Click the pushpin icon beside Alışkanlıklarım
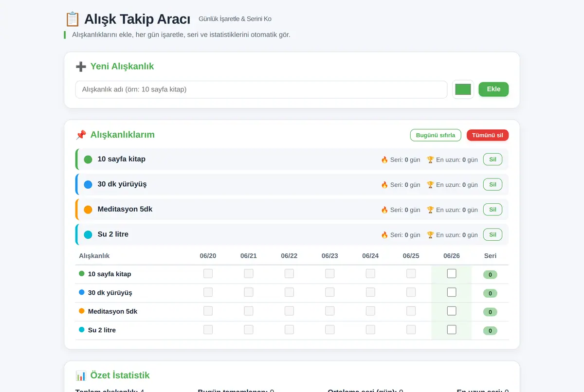 (x=81, y=135)
